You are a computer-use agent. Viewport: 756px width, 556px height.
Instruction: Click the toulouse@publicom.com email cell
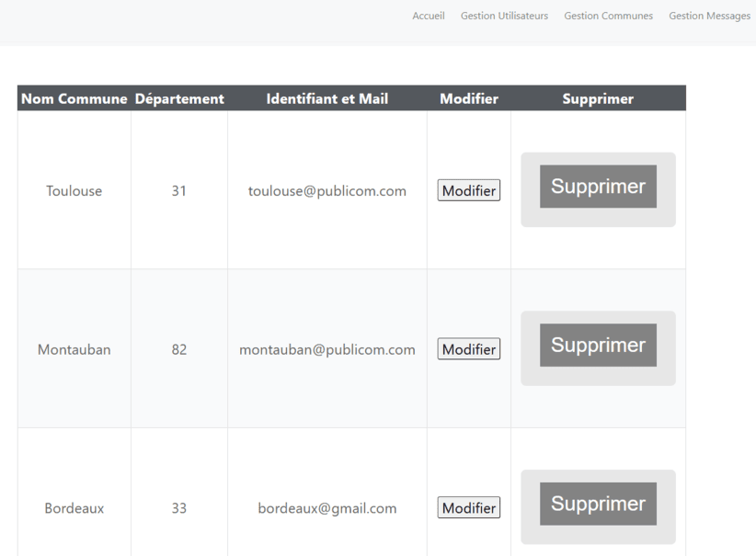pos(326,191)
